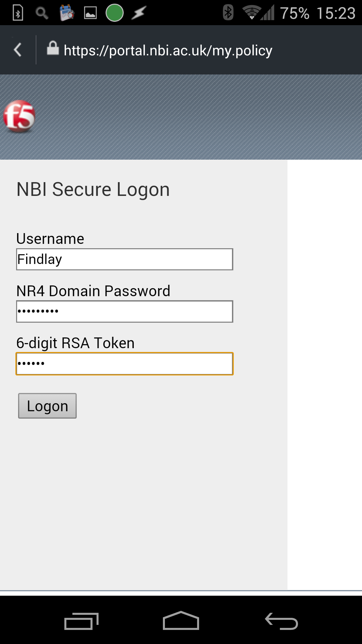Image resolution: width=362 pixels, height=644 pixels.
Task: Tap the image gallery notification icon
Action: click(90, 13)
